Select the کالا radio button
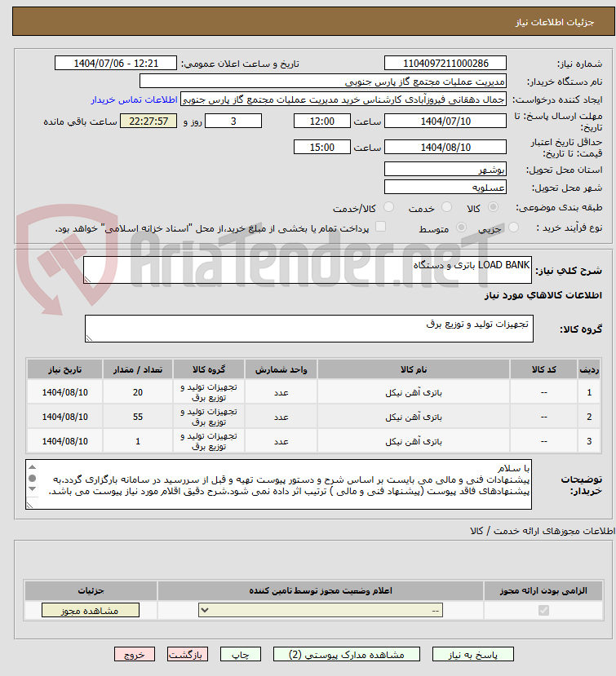 [x=493, y=207]
